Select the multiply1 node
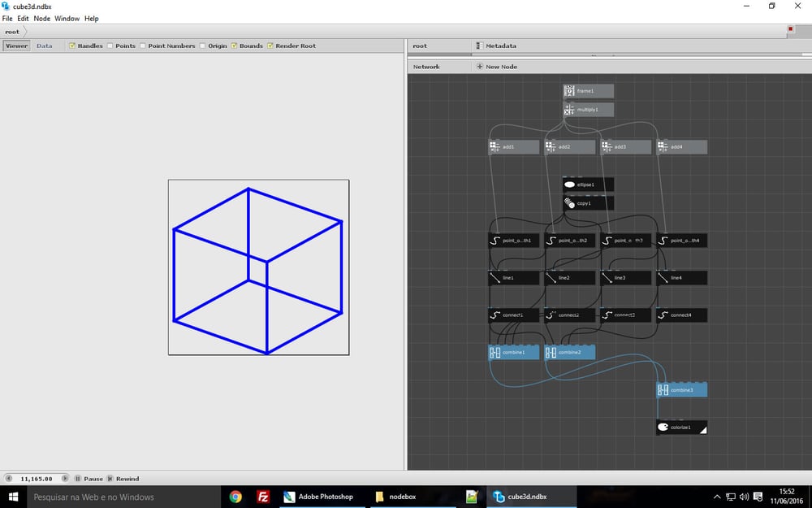 point(588,110)
